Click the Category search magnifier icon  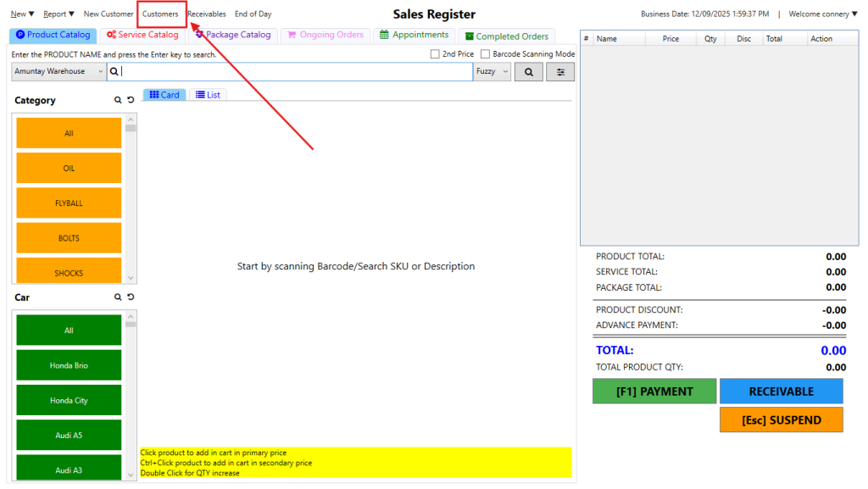(119, 100)
